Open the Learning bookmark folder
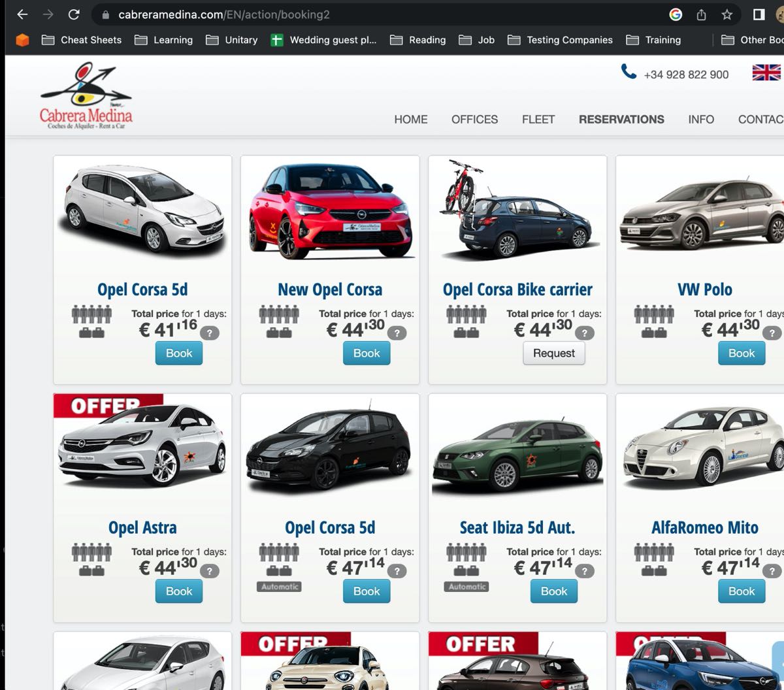The width and height of the screenshot is (784, 690). click(163, 40)
